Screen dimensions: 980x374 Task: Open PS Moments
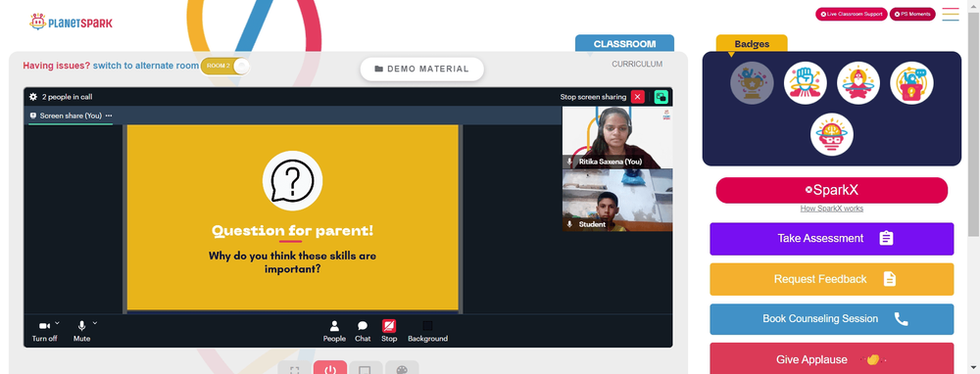[912, 14]
